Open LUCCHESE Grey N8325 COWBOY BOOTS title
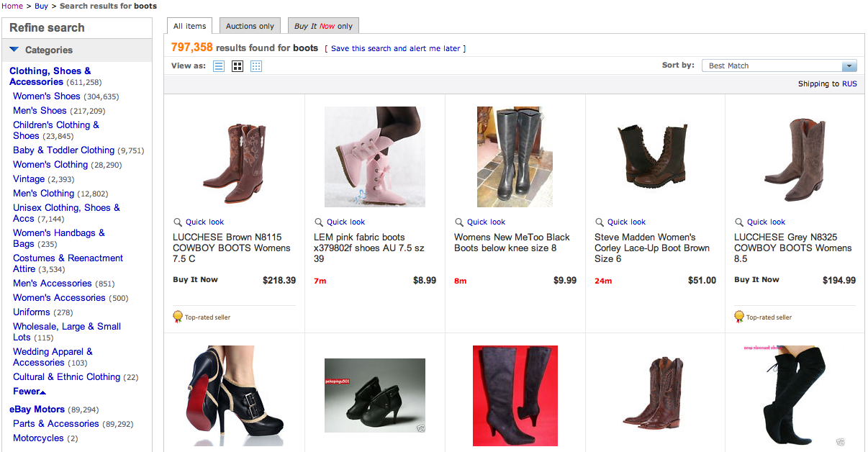868x452 pixels. click(x=793, y=248)
